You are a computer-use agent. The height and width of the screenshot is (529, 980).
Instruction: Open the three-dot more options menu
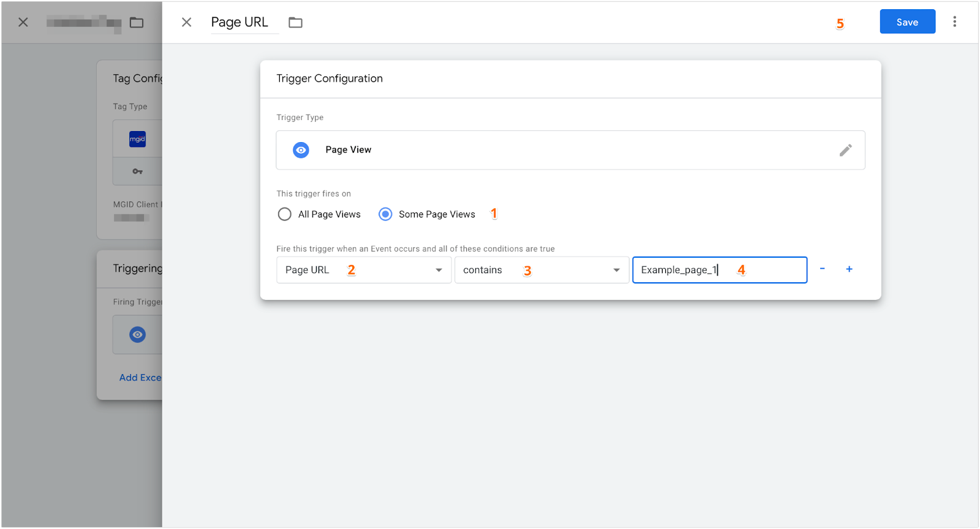click(x=954, y=22)
